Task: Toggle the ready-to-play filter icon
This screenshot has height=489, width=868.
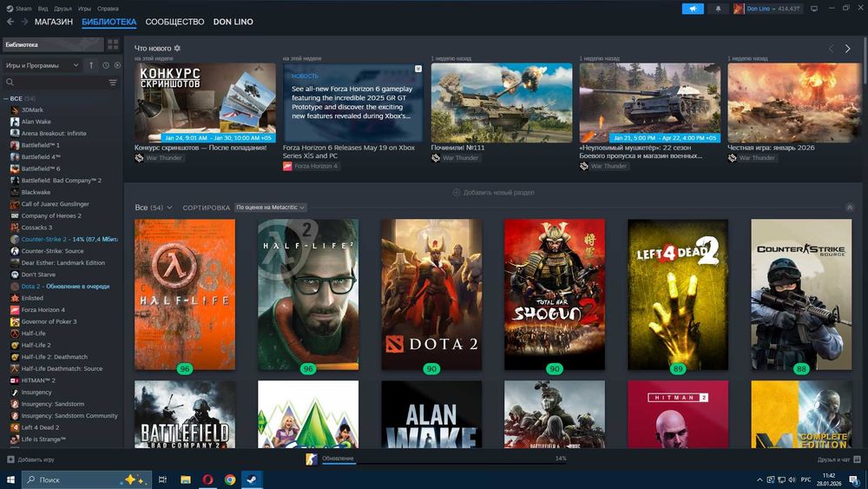Action: pyautogui.click(x=117, y=65)
